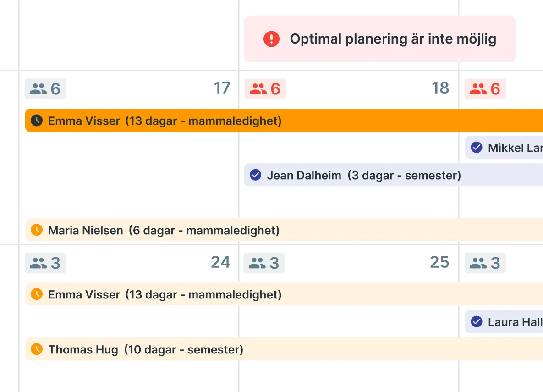Click the red warning icon in the alert banner
Screen dimensions: 543x392
pos(271,39)
